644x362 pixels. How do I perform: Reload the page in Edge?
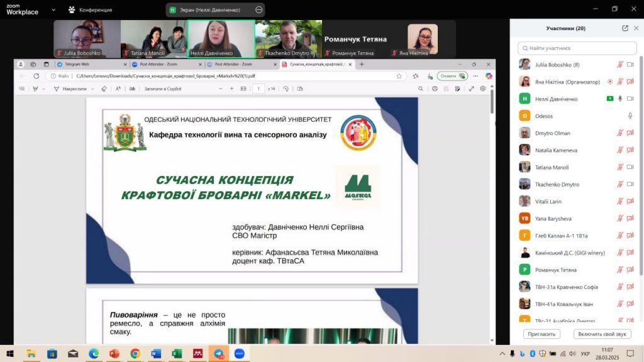click(36, 76)
